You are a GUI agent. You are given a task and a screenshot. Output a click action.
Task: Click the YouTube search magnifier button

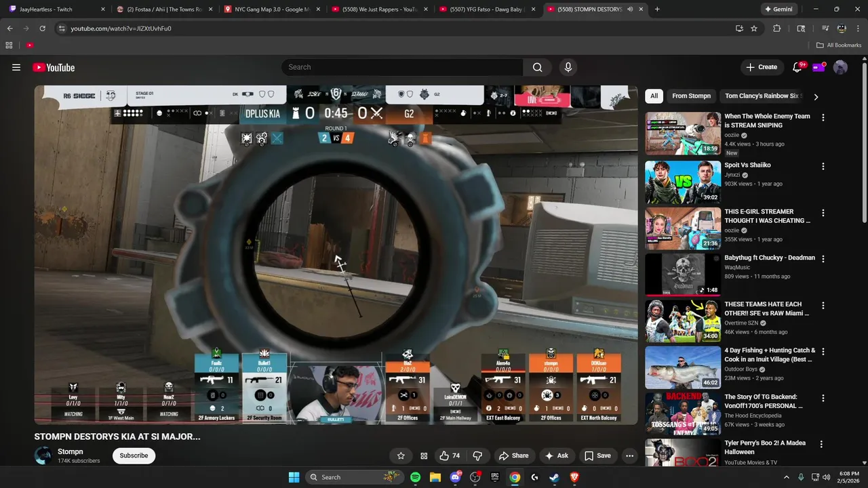(537, 67)
